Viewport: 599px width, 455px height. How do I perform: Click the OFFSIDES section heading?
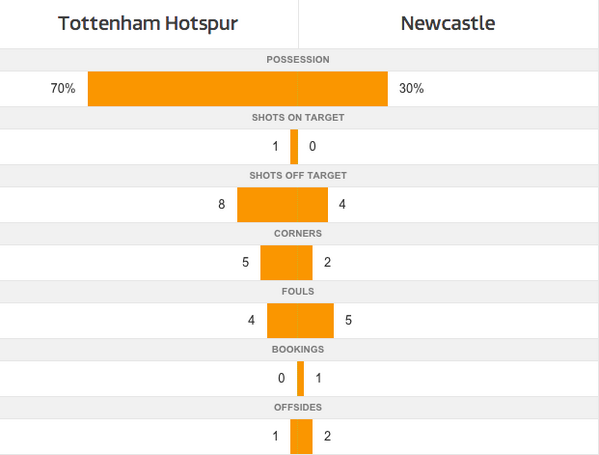298,408
